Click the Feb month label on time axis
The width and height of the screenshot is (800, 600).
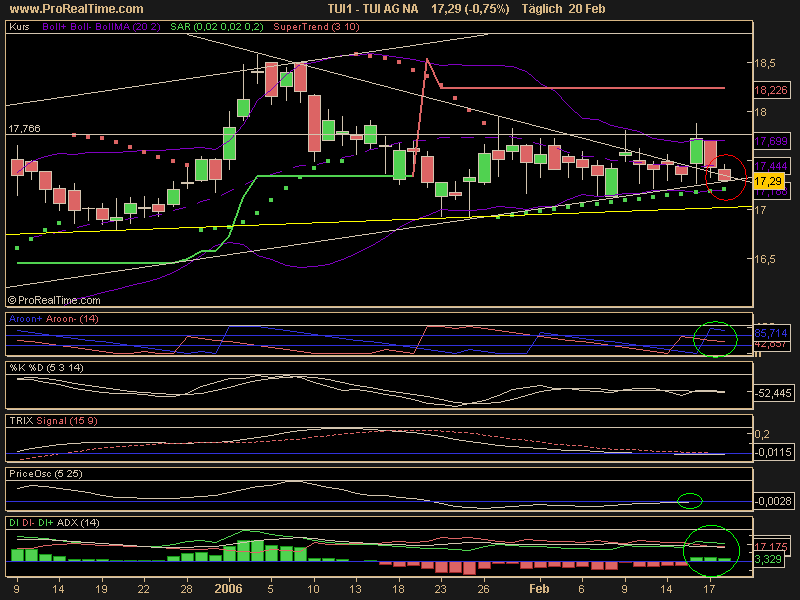click(x=539, y=589)
